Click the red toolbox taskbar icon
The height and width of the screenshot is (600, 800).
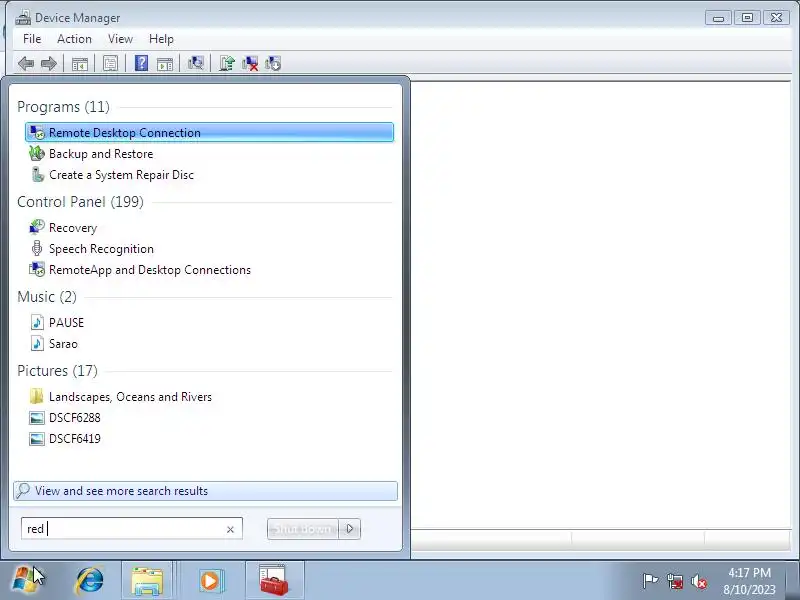(274, 580)
